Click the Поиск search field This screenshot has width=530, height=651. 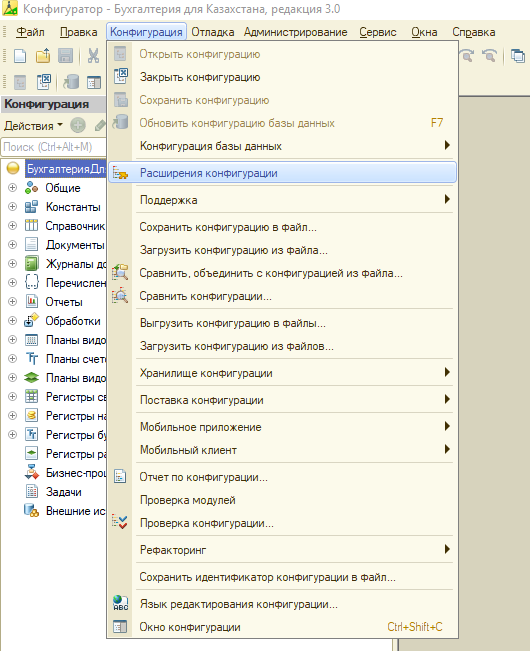click(x=54, y=147)
